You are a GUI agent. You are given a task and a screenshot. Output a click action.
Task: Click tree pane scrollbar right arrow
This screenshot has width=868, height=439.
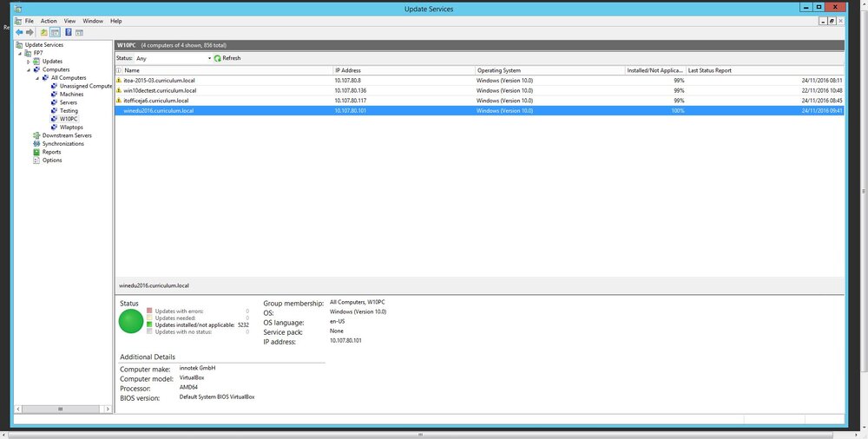[108, 410]
